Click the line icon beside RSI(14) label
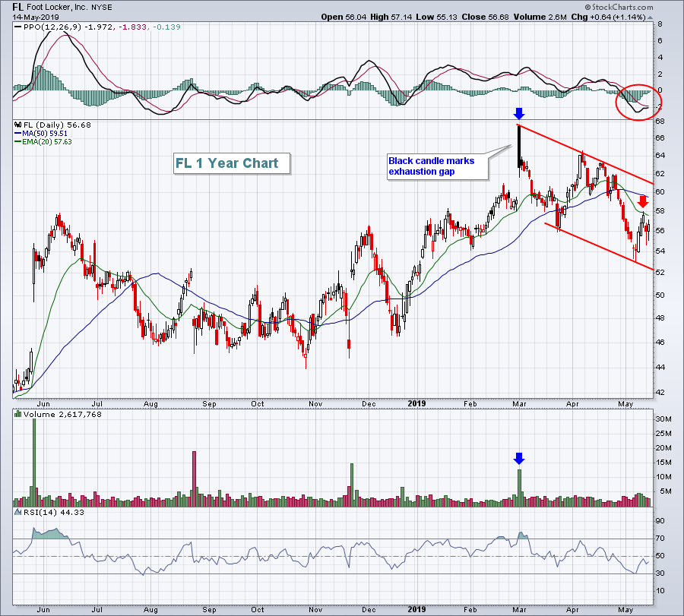 pos(18,512)
